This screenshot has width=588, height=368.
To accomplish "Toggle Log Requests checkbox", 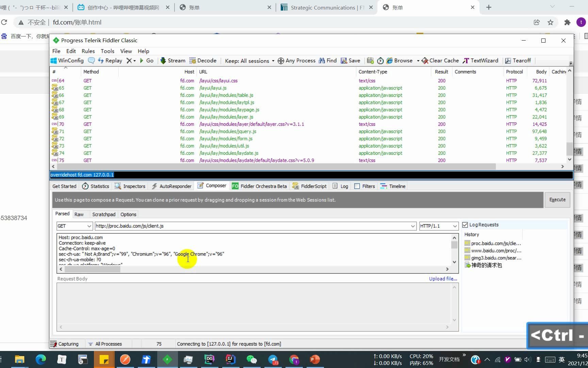I will [465, 225].
